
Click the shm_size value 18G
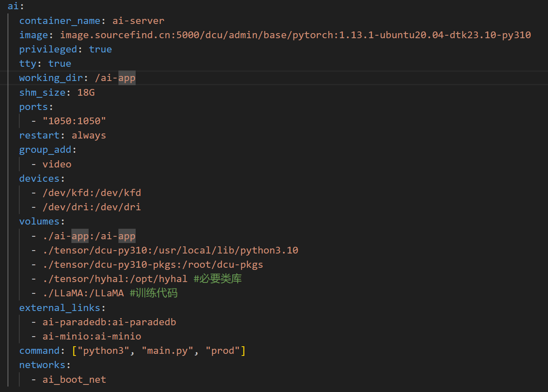pos(86,92)
